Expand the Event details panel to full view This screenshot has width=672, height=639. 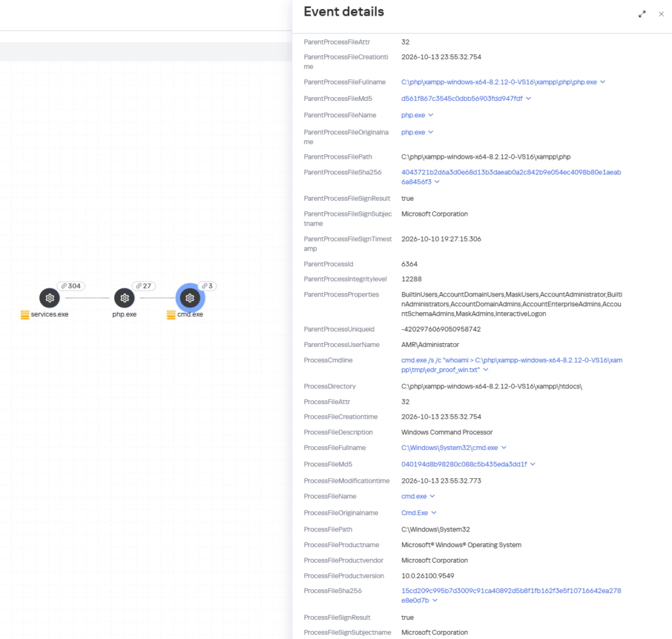coord(642,14)
